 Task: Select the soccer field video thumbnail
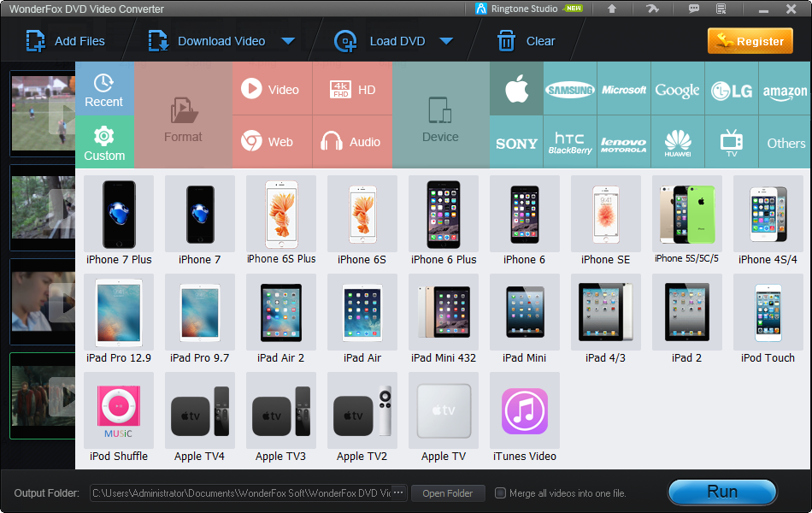click(x=43, y=114)
